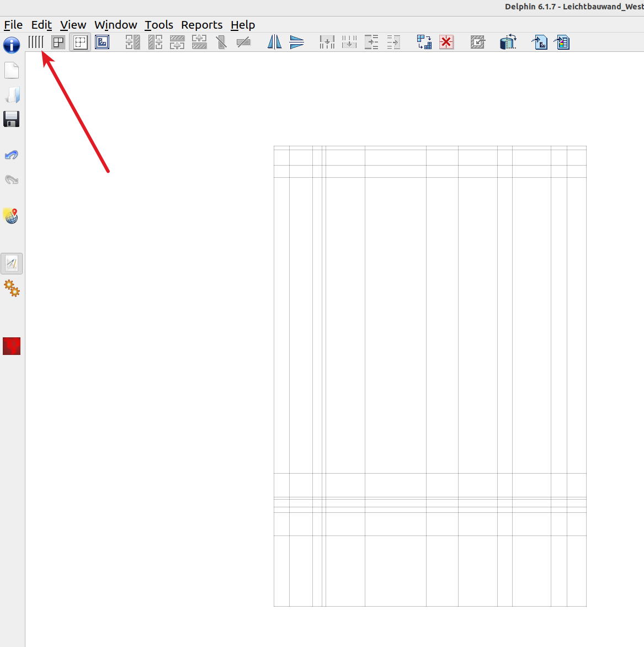Click the import construction document icon
This screenshot has height=647, width=644.
[540, 42]
